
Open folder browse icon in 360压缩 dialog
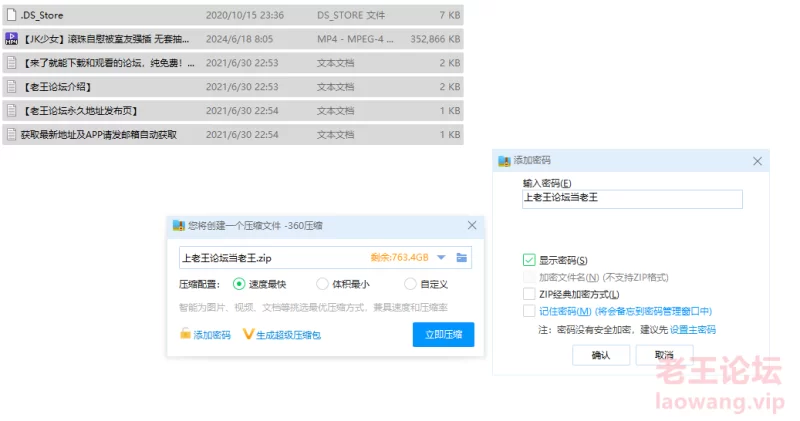pos(461,258)
